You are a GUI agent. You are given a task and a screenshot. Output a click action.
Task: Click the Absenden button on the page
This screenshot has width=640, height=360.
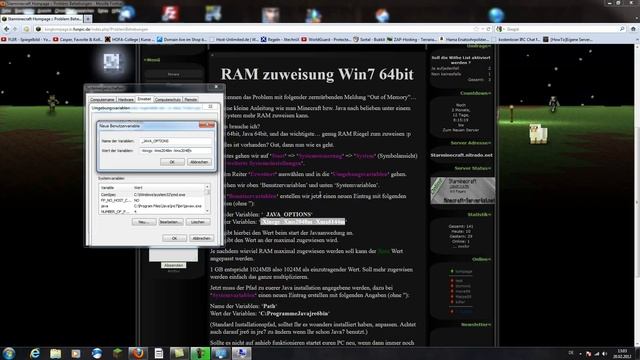point(173,265)
